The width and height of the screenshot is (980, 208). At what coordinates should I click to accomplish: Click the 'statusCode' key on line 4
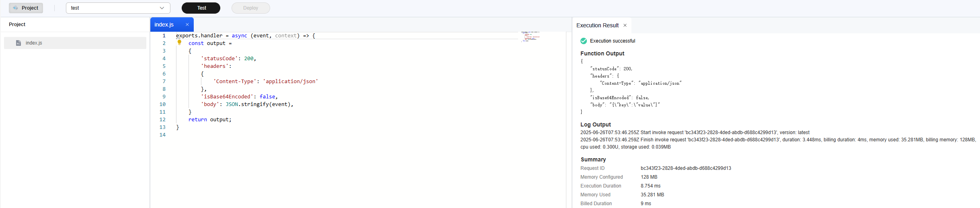pyautogui.click(x=219, y=59)
